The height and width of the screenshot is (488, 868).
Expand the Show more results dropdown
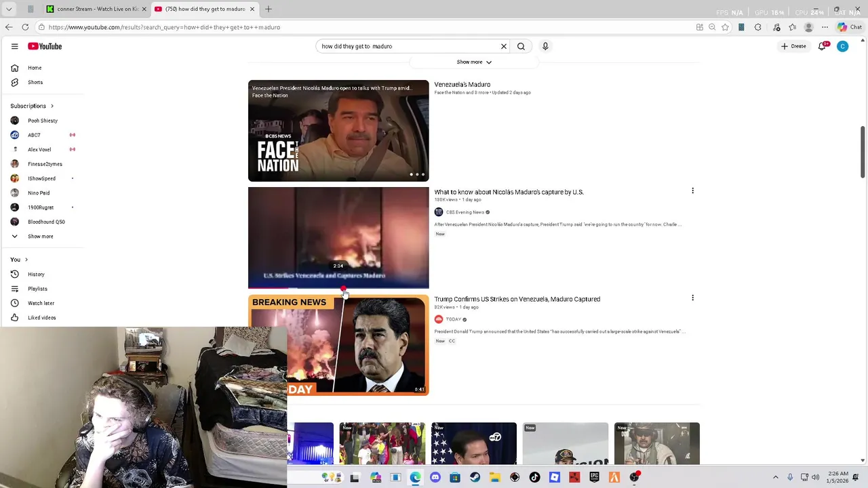pos(474,62)
